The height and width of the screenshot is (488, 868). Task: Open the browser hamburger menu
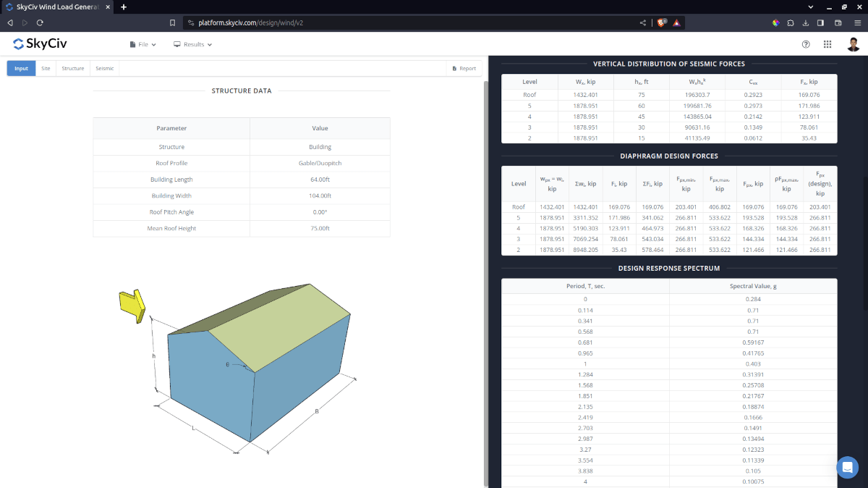tap(857, 22)
